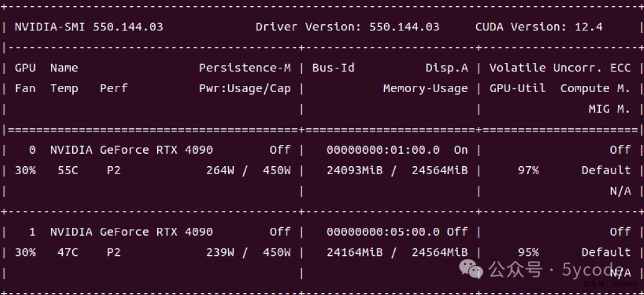Click the "Name" column header
Image resolution: width=644 pixels, height=295 pixels.
coord(64,68)
